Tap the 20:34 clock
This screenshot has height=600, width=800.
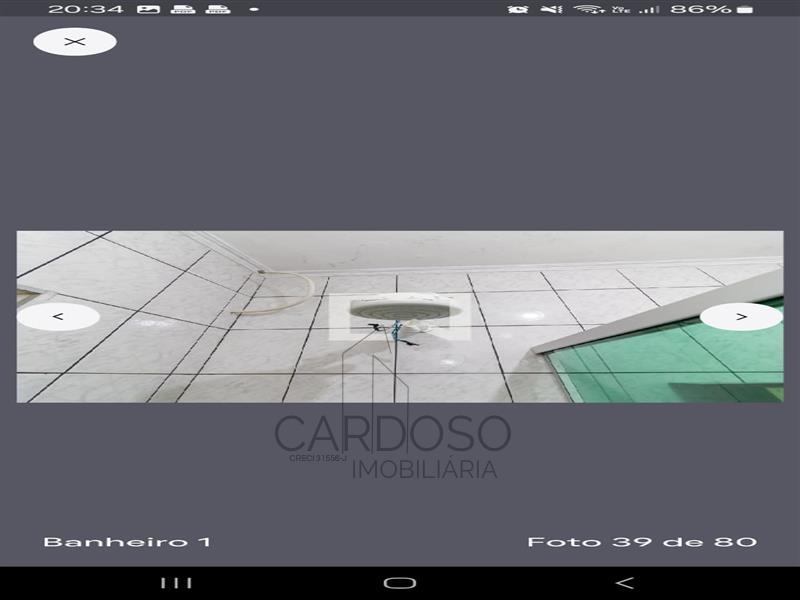point(85,9)
